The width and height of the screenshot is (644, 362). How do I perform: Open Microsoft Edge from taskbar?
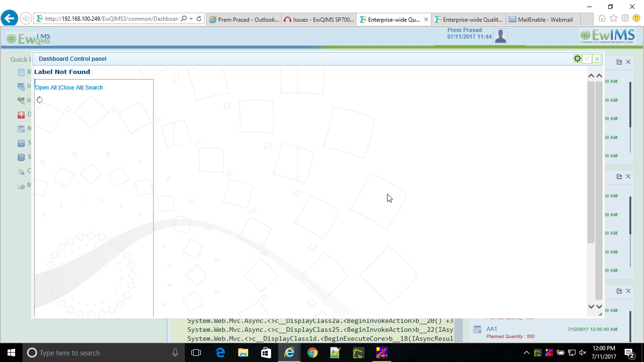click(x=220, y=353)
